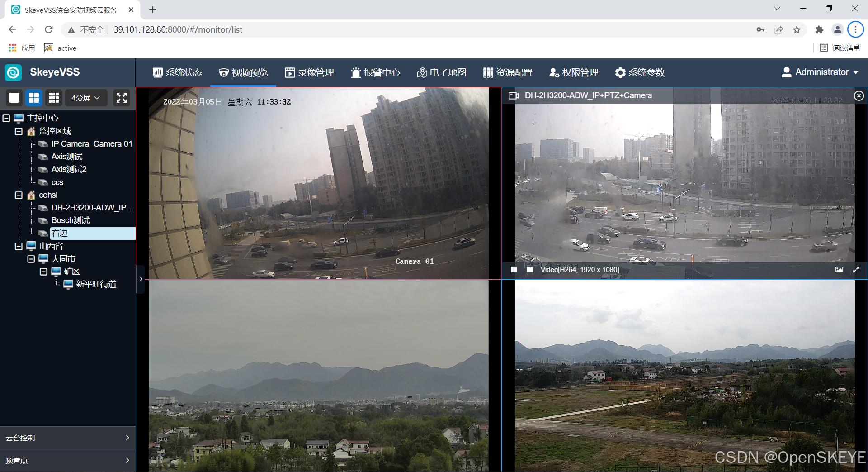Viewport: 868px width, 472px height.
Task: Select the ccs camera
Action: click(x=57, y=182)
